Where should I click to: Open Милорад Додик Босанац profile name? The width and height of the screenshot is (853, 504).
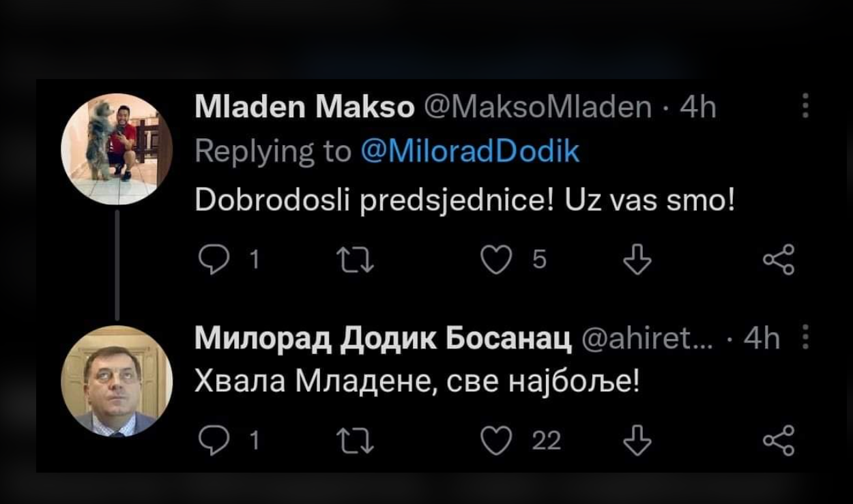383,338
